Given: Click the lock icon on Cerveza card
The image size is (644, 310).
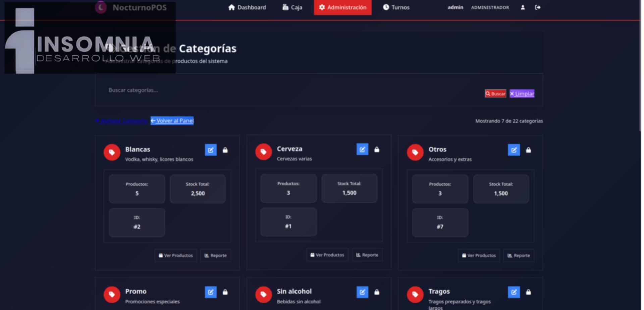Looking at the screenshot, I should point(377,149).
